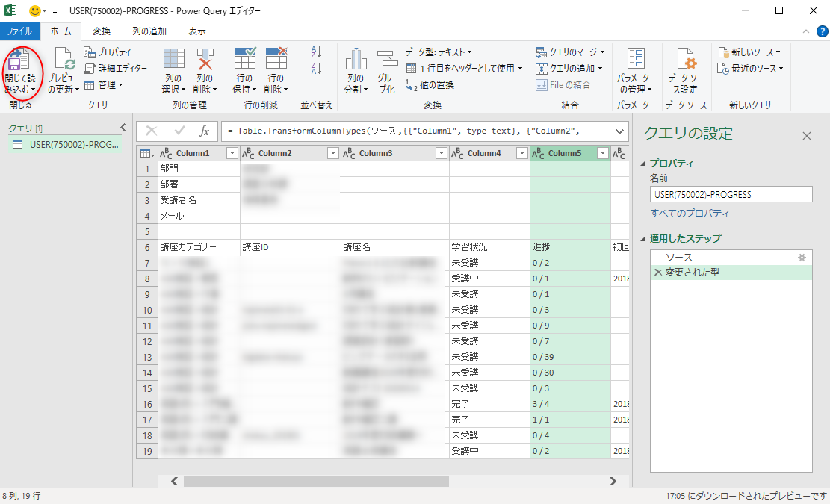Click the formula bar cancel X icon
Viewport: 830px width, 504px height.
pos(152,131)
